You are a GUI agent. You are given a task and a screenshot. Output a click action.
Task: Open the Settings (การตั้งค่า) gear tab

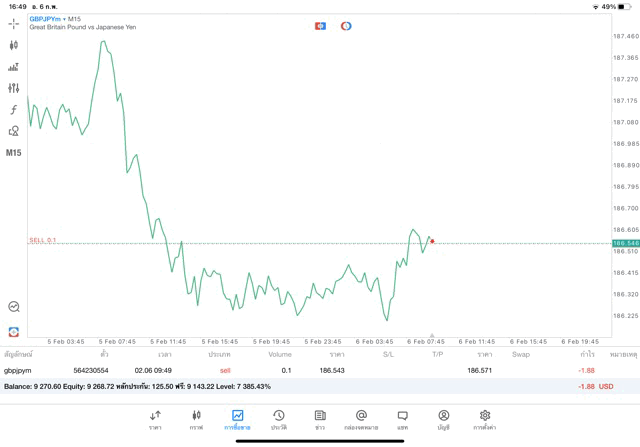coord(485,420)
